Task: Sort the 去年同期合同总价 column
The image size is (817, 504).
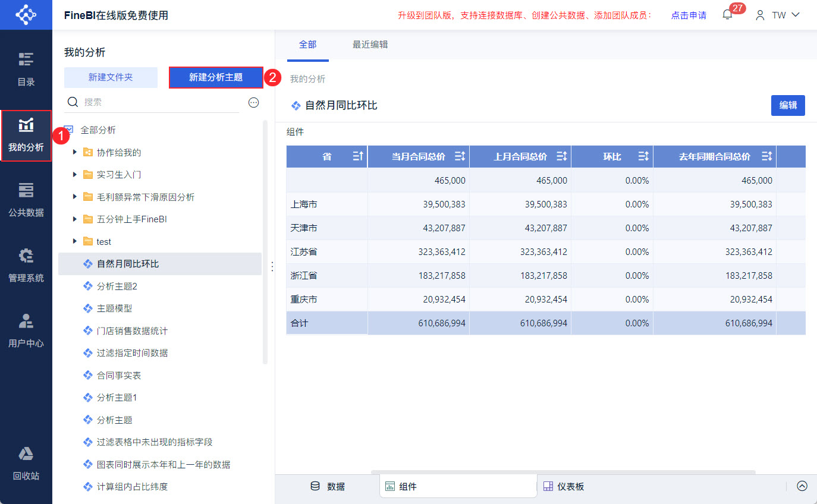Action: point(767,157)
